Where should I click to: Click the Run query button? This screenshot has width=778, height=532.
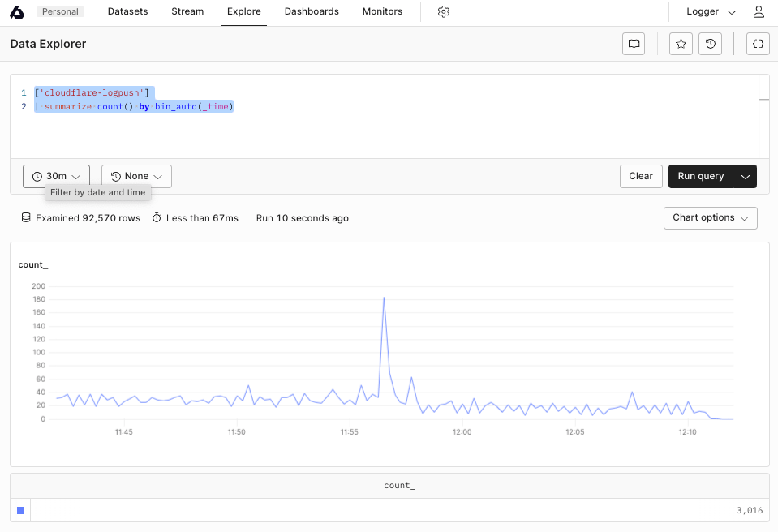click(x=700, y=176)
